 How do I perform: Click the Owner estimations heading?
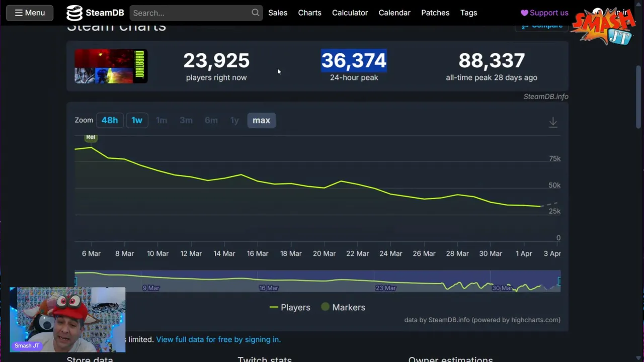pyautogui.click(x=451, y=359)
